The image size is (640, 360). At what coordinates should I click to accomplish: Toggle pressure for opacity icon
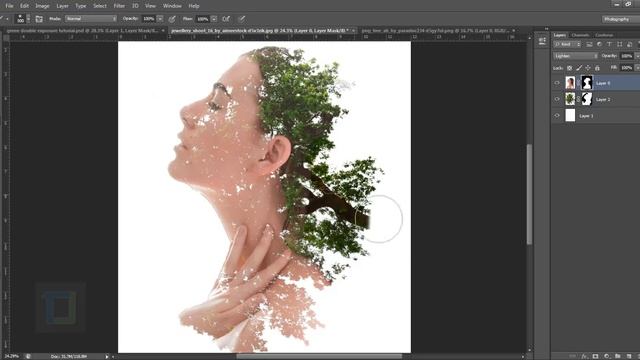tap(172, 19)
